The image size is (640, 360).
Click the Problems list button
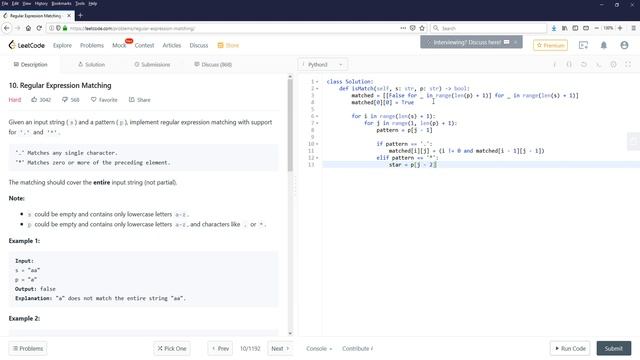pos(28,349)
